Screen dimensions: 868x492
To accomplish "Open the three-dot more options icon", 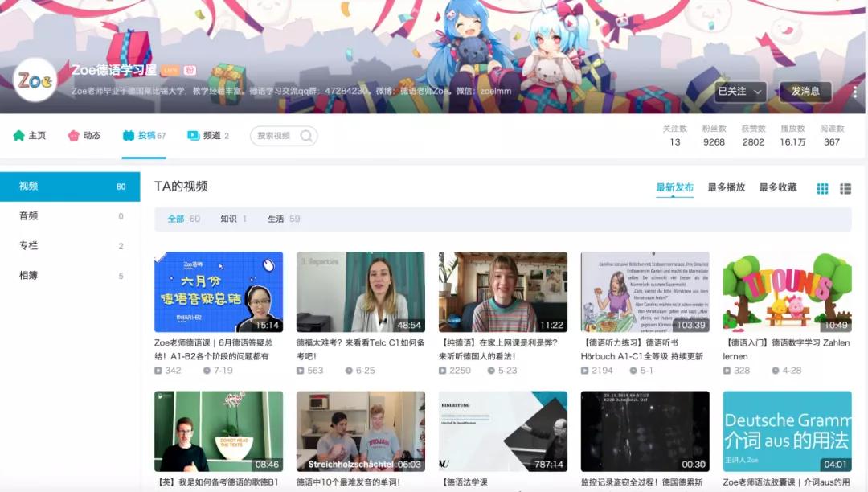I will pyautogui.click(x=854, y=92).
